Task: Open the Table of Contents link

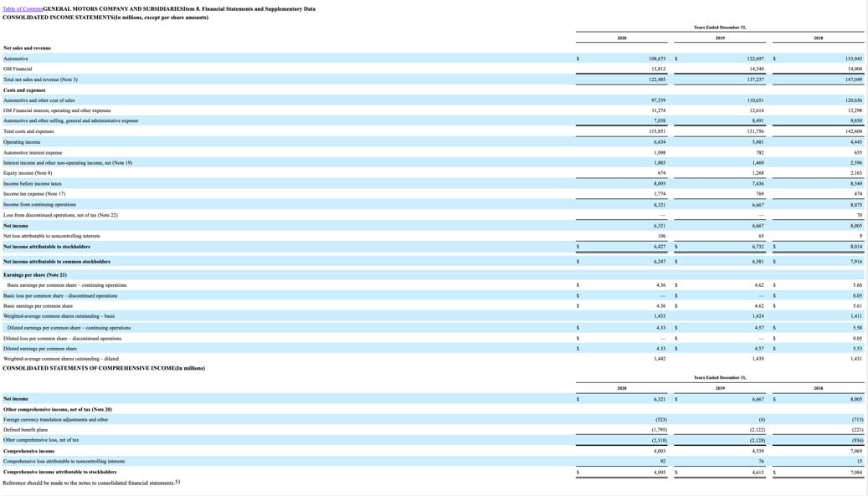Action: click(x=23, y=9)
